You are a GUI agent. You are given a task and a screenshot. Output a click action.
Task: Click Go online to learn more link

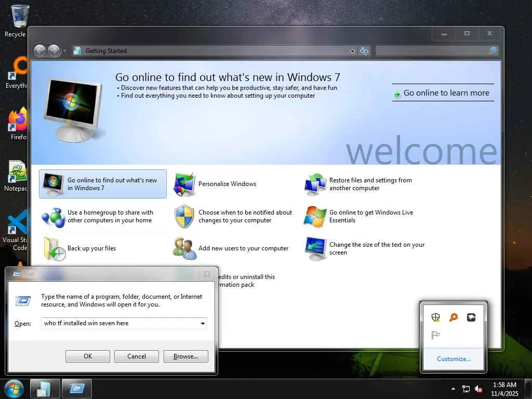(443, 93)
